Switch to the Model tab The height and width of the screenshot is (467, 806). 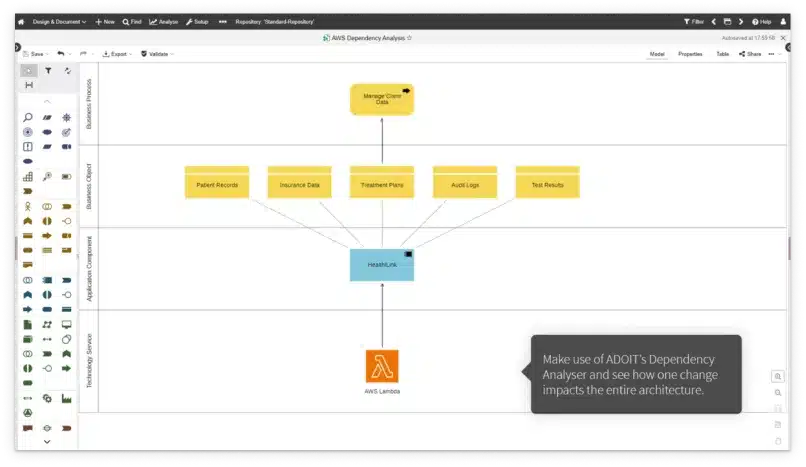coord(657,54)
